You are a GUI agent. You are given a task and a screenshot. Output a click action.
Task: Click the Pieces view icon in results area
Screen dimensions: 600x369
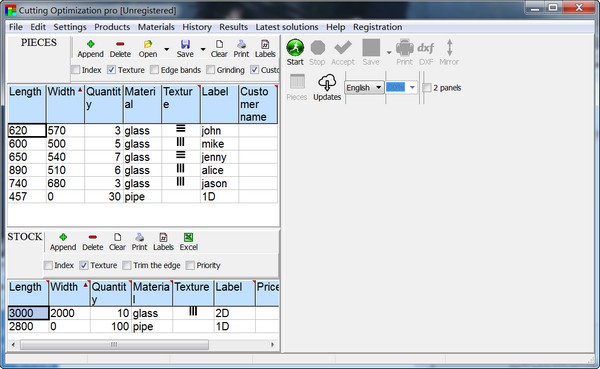coord(297,88)
